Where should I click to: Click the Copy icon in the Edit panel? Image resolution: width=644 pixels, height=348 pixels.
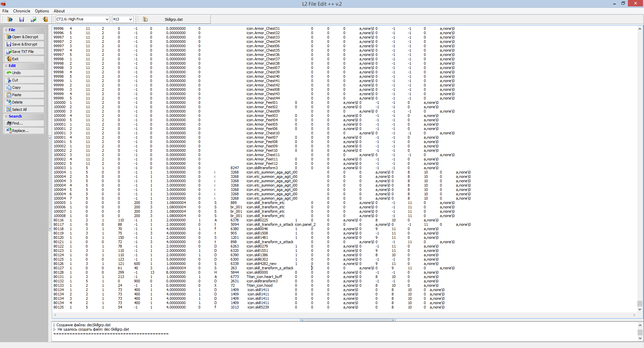(x=9, y=87)
